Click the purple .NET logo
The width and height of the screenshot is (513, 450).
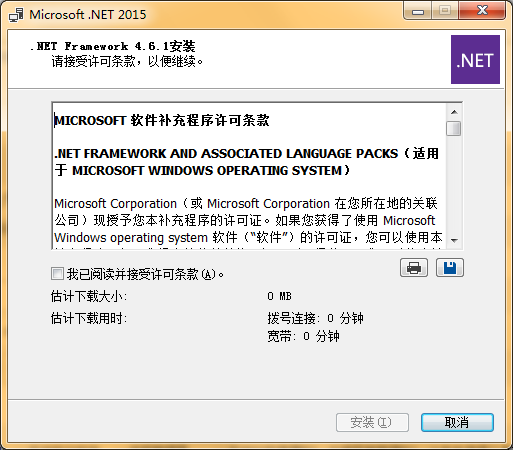[x=475, y=59]
